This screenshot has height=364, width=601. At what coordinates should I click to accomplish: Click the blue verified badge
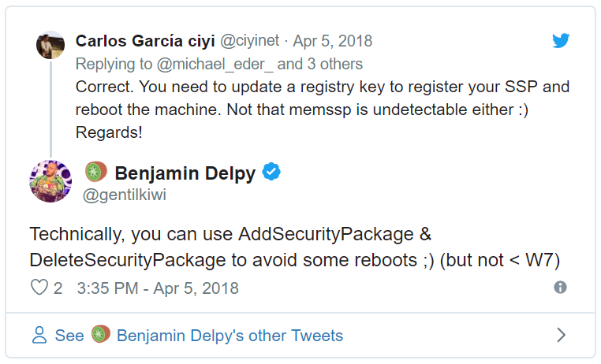coord(271,172)
